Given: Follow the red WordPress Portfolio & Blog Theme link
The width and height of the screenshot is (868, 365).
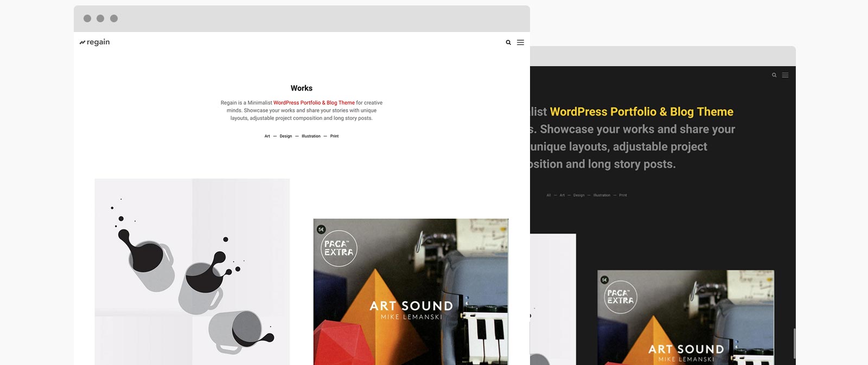Looking at the screenshot, I should tap(314, 103).
